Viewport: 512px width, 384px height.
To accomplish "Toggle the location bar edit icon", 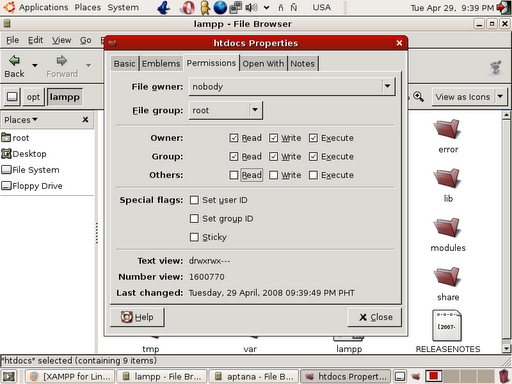I will (x=12, y=97).
